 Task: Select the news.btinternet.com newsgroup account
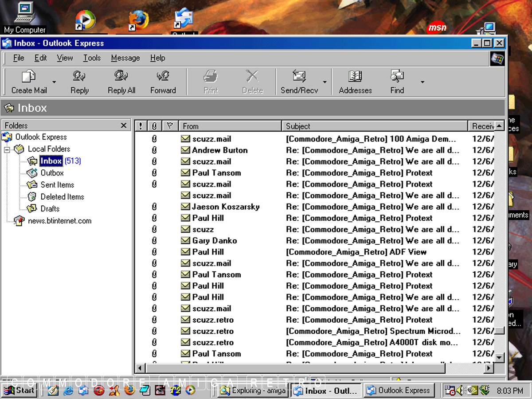59,221
